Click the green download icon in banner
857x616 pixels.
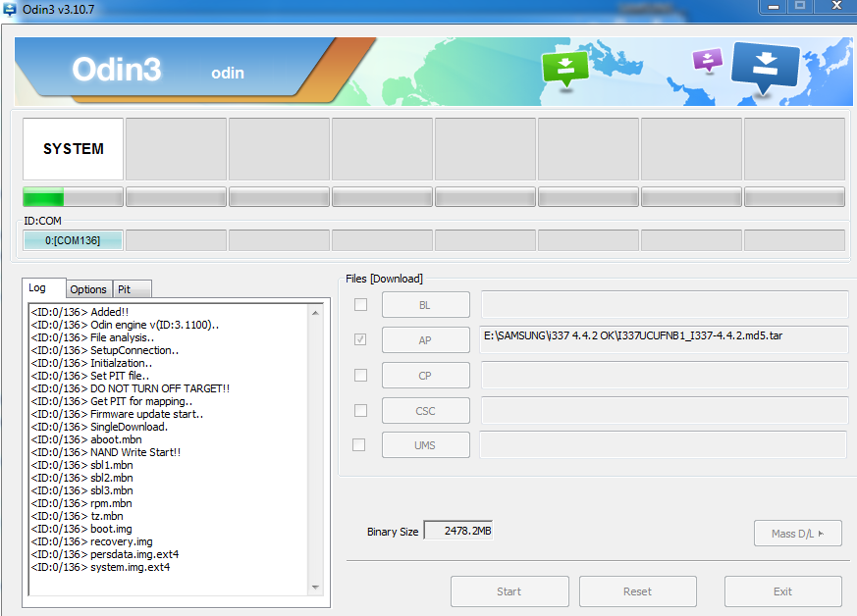(x=565, y=68)
